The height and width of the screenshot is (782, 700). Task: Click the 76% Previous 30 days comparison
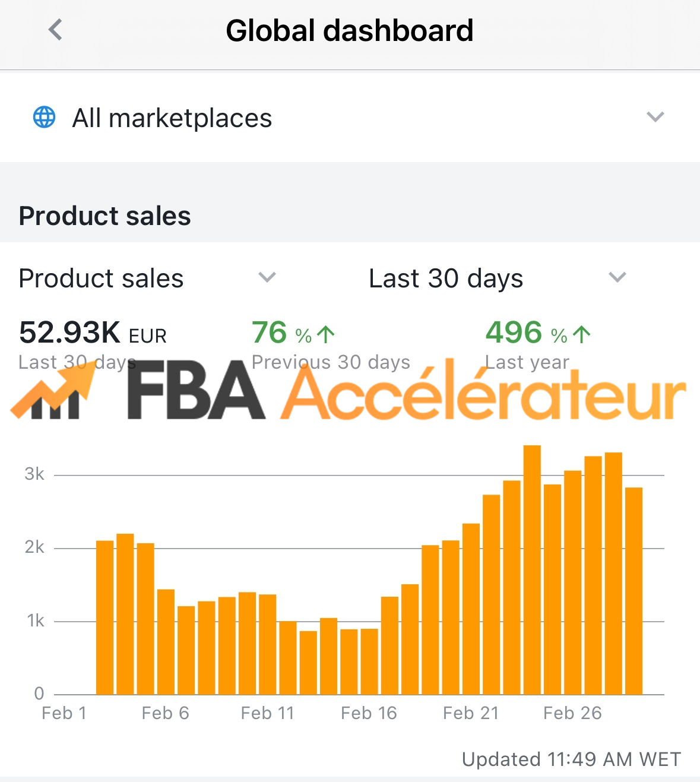331,344
